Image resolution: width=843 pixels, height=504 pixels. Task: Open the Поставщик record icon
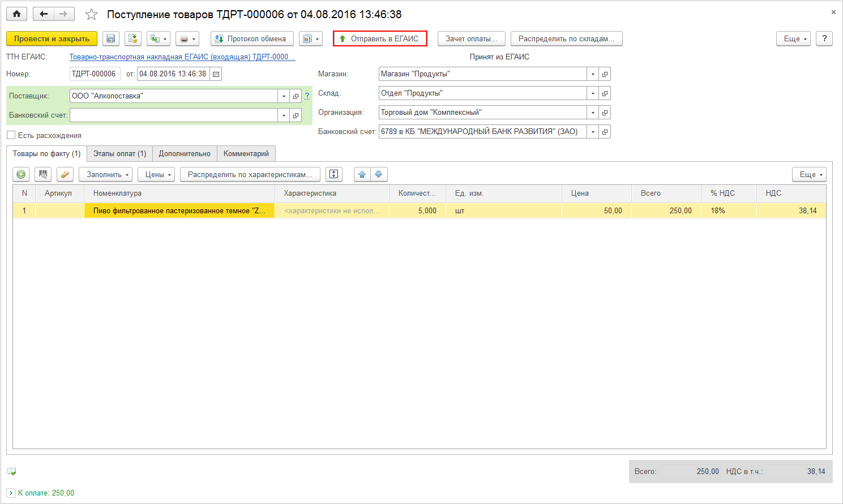coord(296,96)
